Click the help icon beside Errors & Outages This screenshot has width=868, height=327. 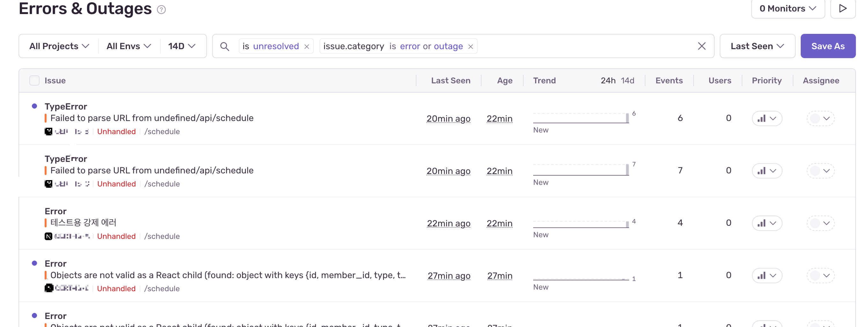[161, 10]
